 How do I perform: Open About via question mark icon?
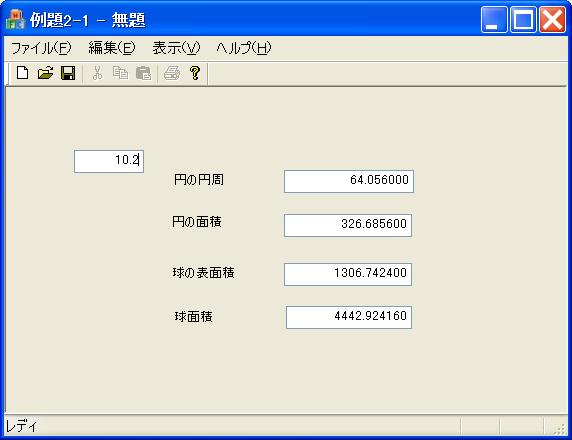pyautogui.click(x=195, y=73)
